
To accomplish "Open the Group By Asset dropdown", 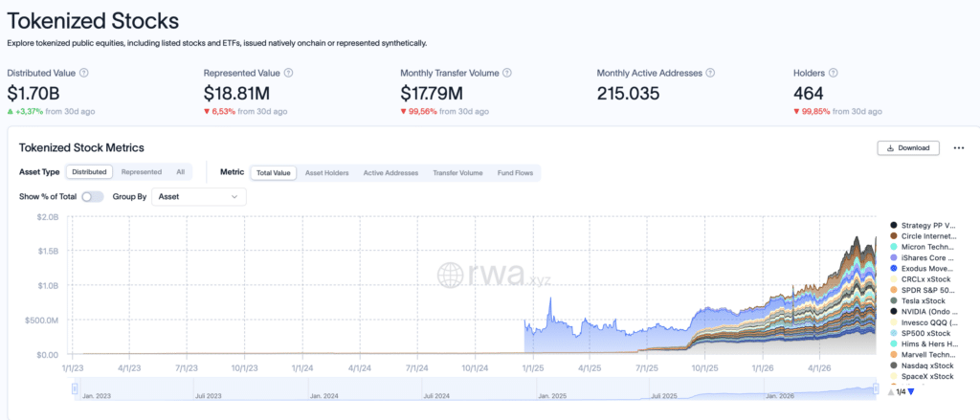I will (x=199, y=196).
